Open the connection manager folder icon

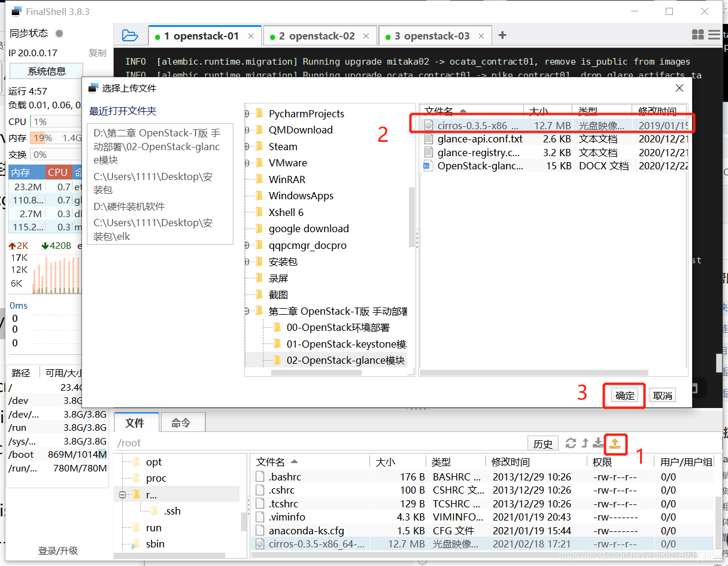coord(130,35)
